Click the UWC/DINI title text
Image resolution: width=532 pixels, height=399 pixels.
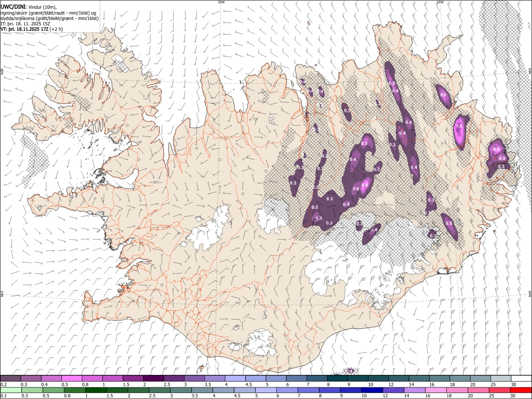click(x=13, y=7)
